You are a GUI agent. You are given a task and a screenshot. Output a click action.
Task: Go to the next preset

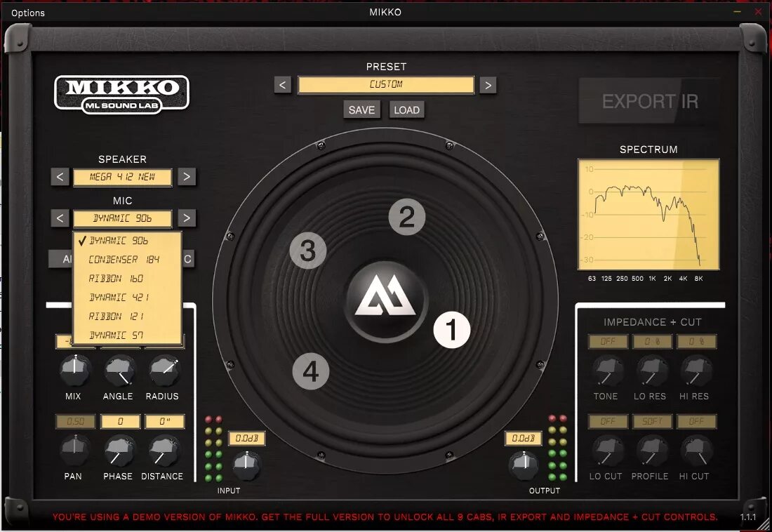488,85
